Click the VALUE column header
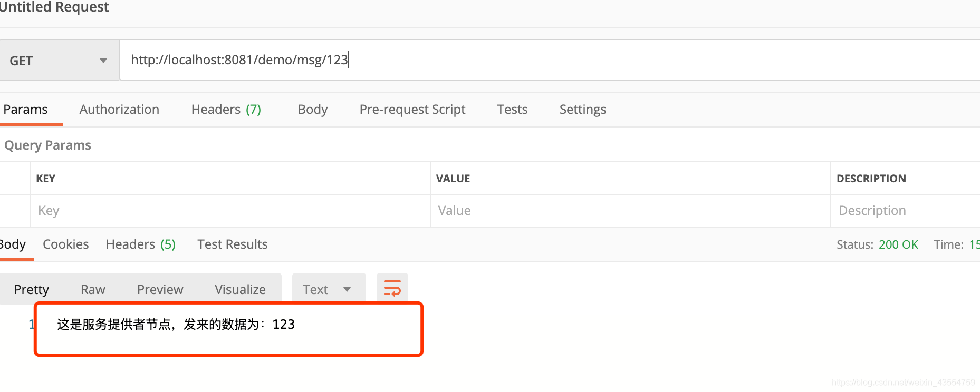The height and width of the screenshot is (392, 980). pos(453,179)
